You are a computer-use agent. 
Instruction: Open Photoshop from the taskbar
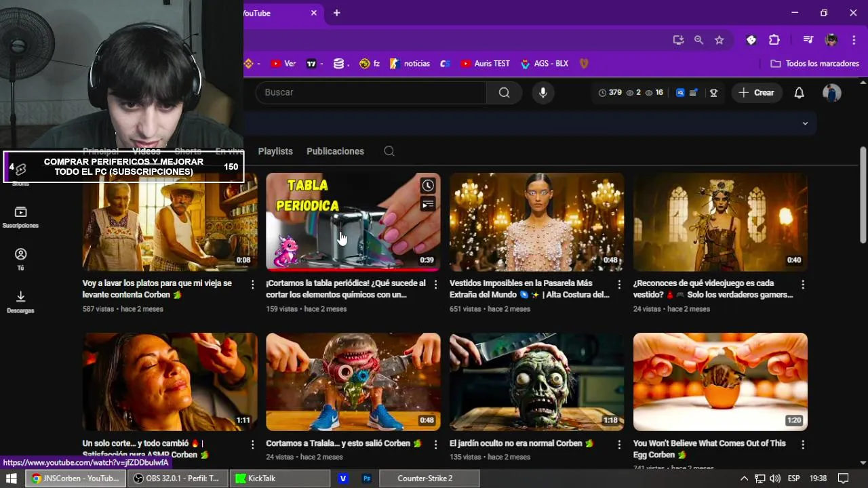[x=367, y=479]
